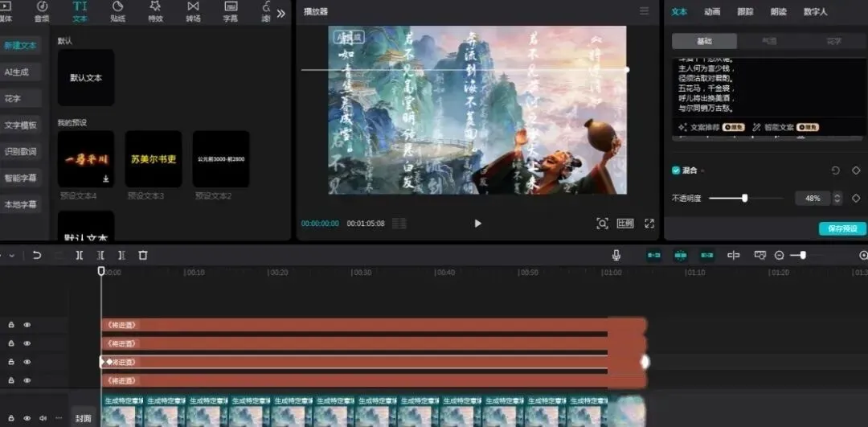Viewport: 868px width, 427px height.
Task: Open the 比例 aspect ratio button
Action: pos(625,224)
